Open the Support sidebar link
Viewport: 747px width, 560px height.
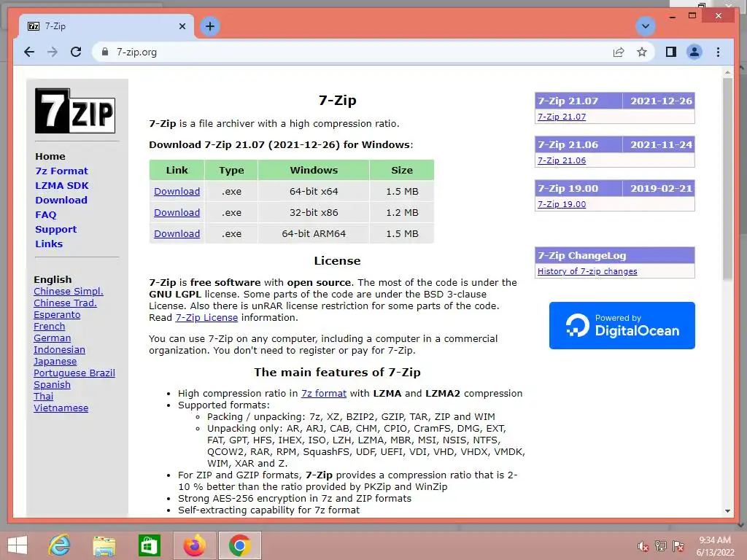(x=55, y=230)
